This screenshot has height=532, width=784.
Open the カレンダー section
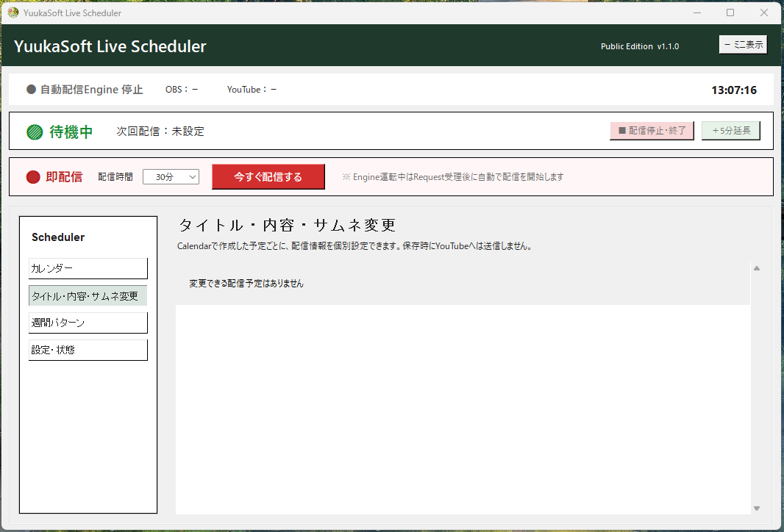tap(88, 268)
